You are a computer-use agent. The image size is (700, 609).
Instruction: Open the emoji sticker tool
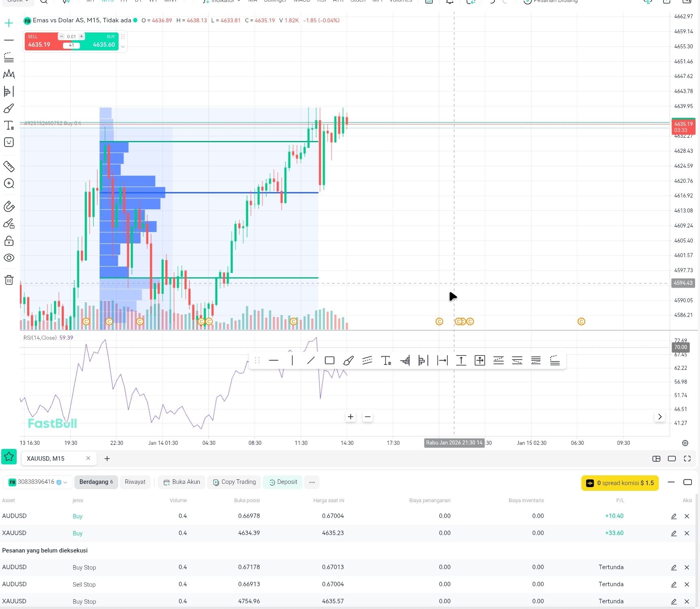pyautogui.click(x=9, y=142)
